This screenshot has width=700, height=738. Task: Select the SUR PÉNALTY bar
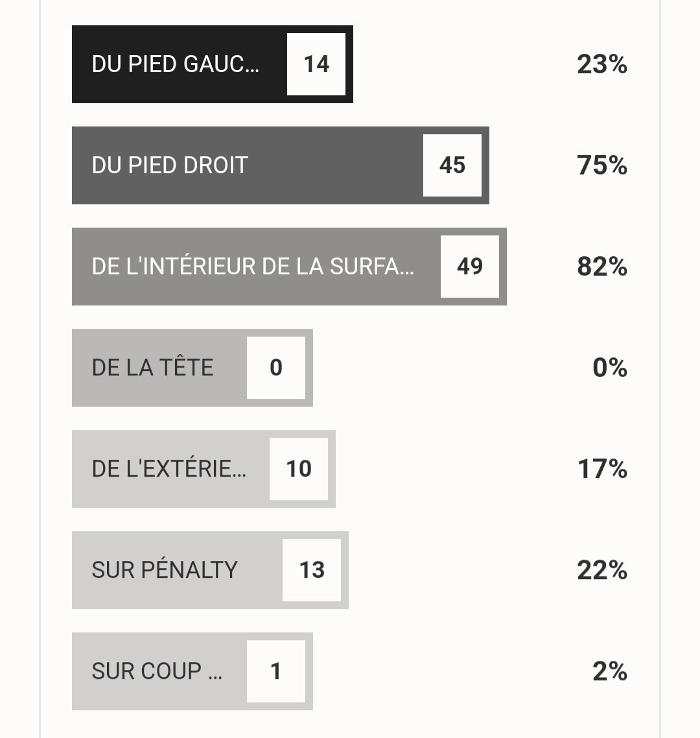click(210, 570)
